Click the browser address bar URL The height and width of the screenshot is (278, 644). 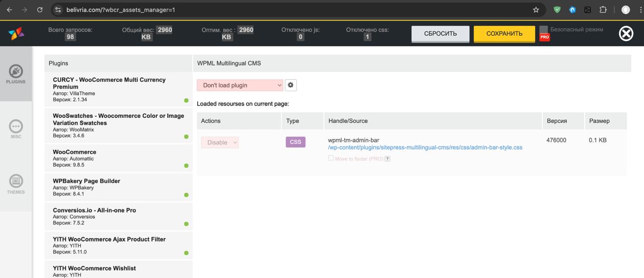pos(121,10)
